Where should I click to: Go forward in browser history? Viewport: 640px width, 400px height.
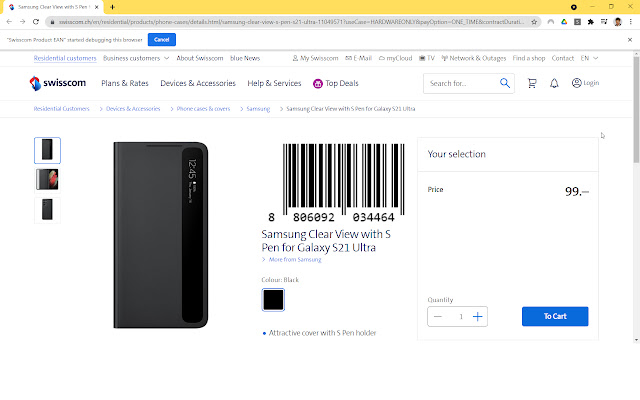point(22,22)
